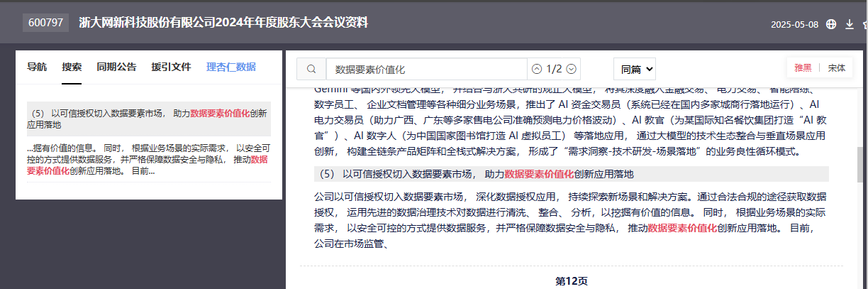Screen dimensions: 868x289
Task: Click the magnifier search icon
Action: pos(311,69)
